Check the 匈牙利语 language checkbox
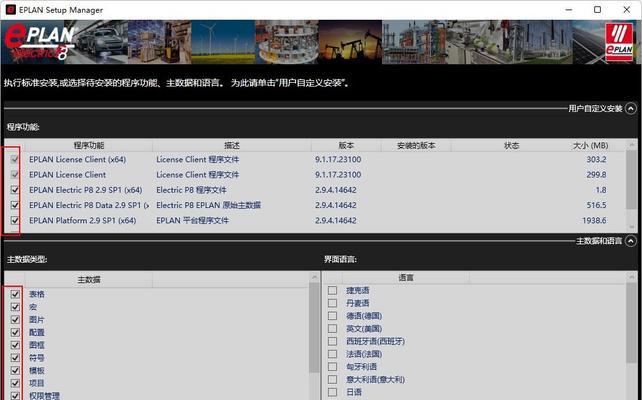This screenshot has width=642, height=400. tap(332, 366)
